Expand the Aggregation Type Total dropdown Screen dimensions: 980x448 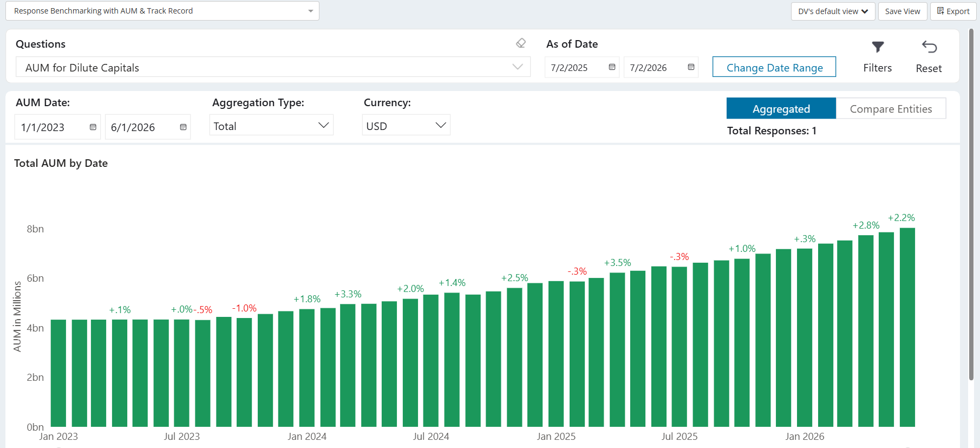271,126
